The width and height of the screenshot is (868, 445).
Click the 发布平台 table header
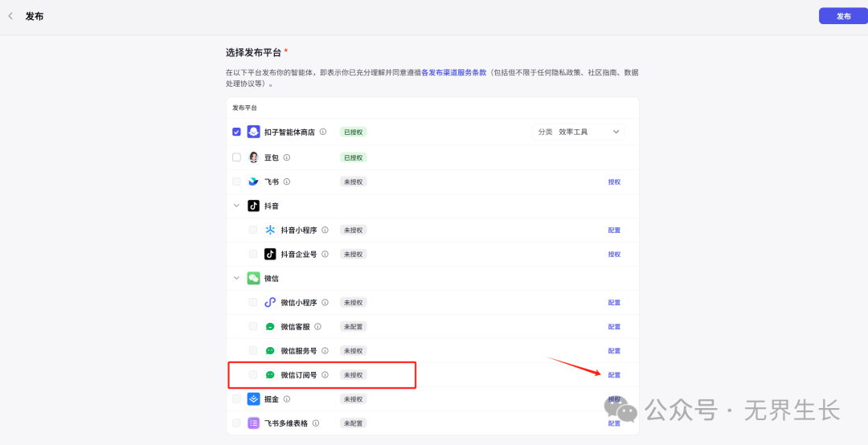pos(244,108)
